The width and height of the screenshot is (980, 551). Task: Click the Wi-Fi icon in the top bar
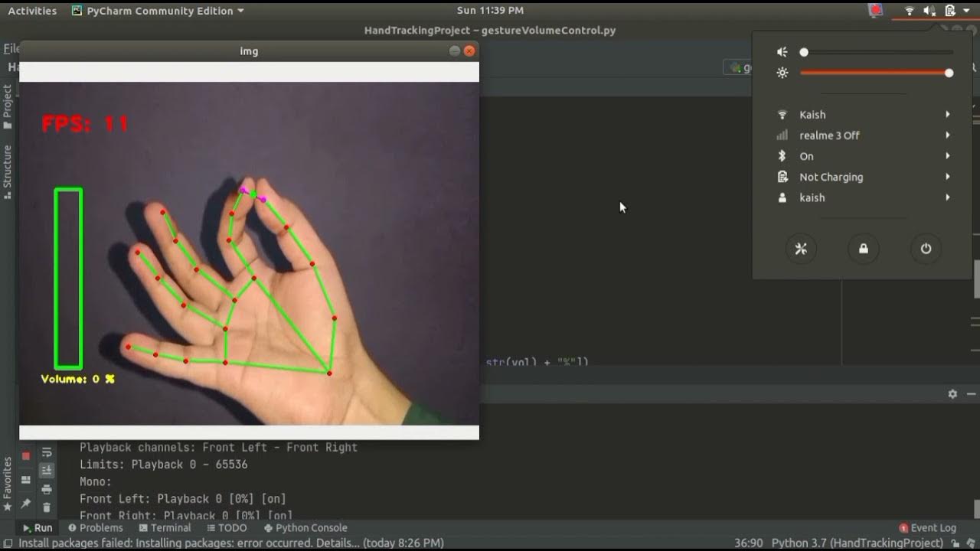pos(910,11)
